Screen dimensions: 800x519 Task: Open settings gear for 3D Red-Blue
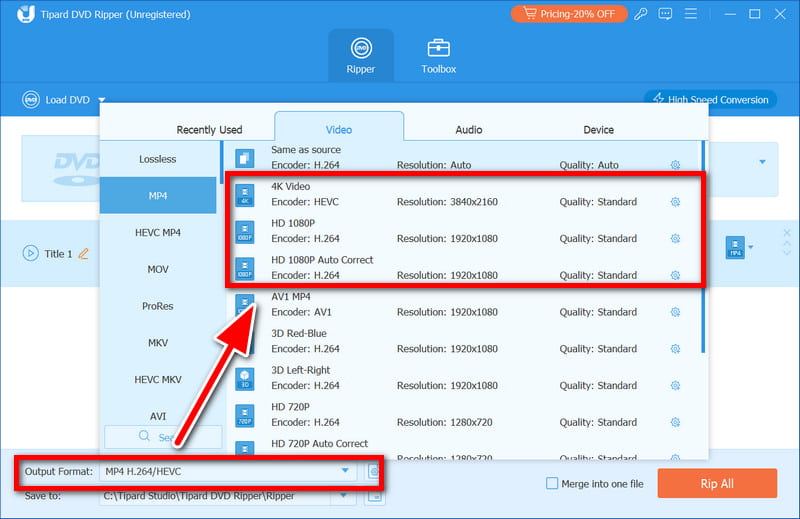[x=675, y=349]
